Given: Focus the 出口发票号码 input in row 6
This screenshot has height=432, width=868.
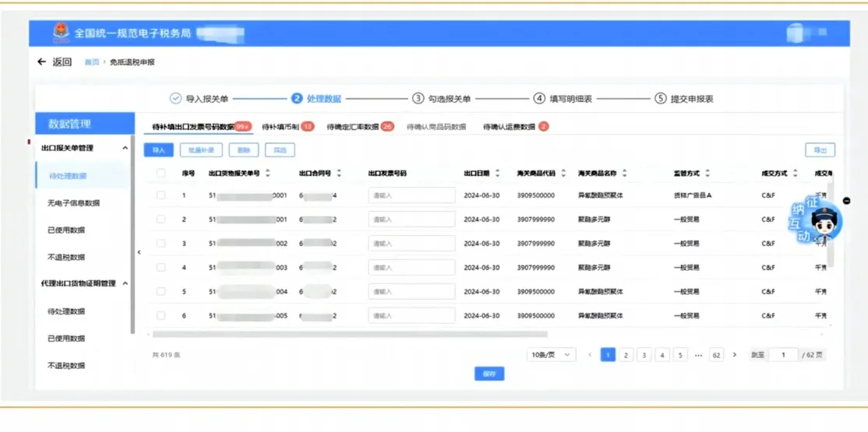Looking at the screenshot, I should 412,315.
